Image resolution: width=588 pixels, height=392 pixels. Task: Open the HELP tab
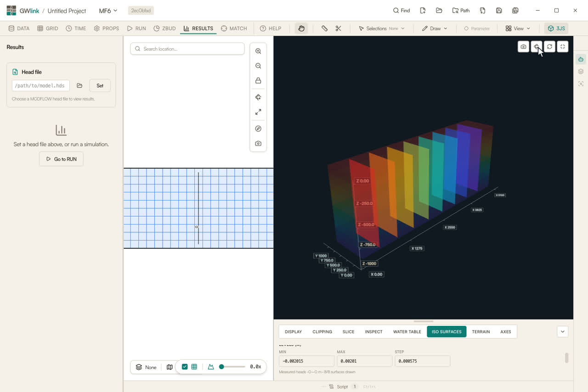271,28
